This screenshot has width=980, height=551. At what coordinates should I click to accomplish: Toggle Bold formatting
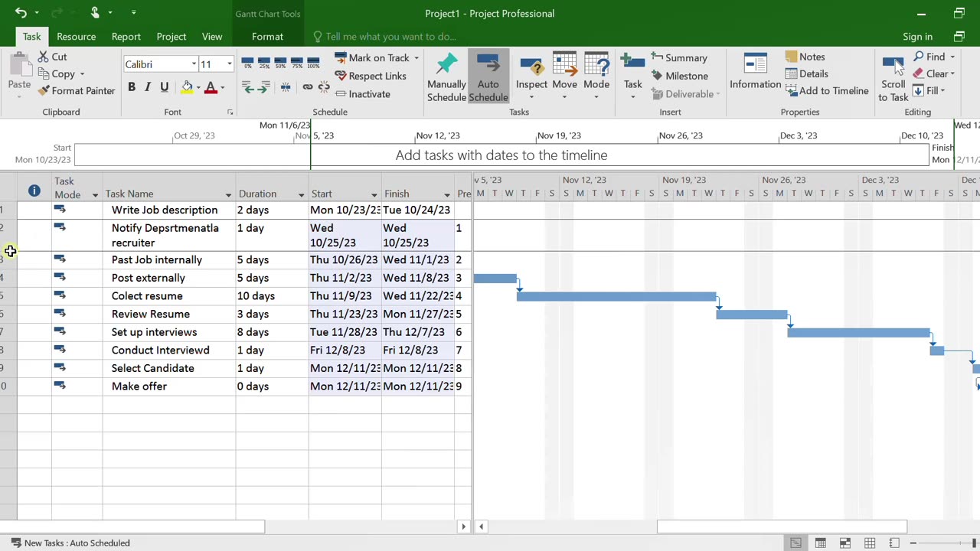[132, 87]
